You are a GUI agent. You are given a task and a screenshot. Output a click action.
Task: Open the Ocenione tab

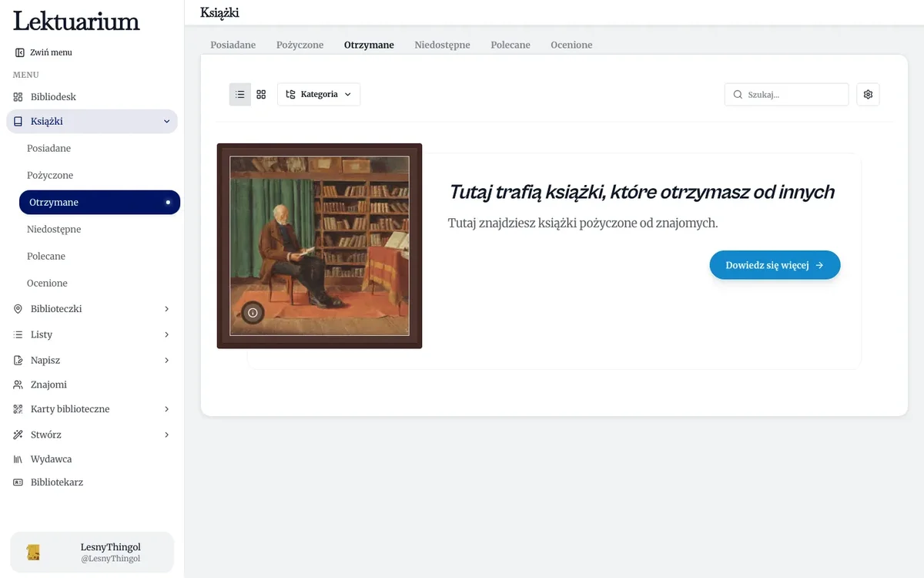571,45
